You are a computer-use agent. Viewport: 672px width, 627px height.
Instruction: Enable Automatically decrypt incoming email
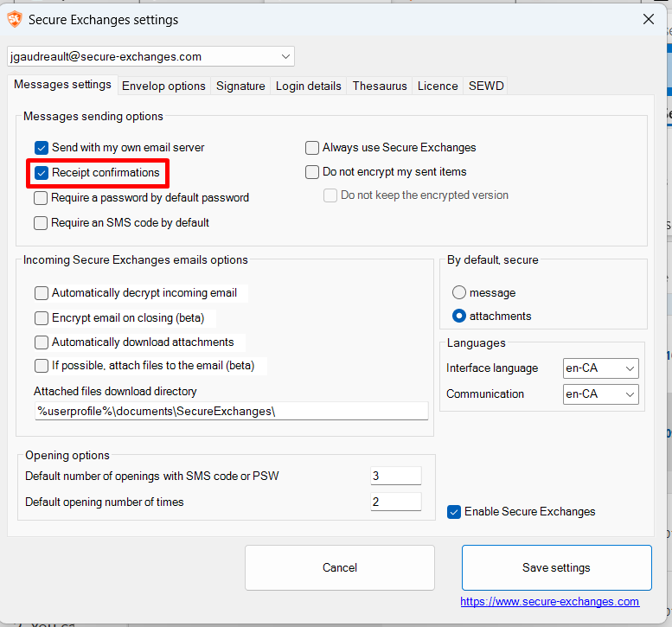pyautogui.click(x=42, y=293)
